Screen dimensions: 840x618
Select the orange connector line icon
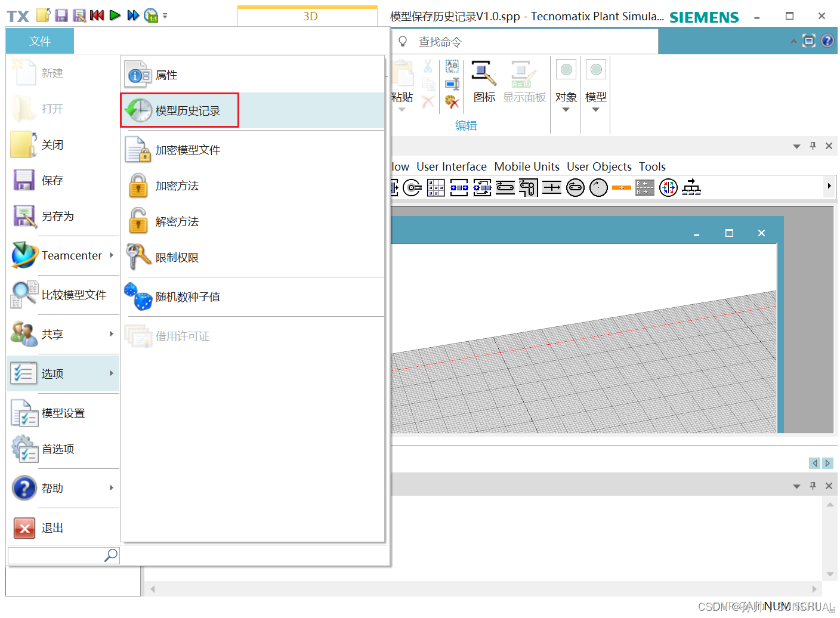622,188
